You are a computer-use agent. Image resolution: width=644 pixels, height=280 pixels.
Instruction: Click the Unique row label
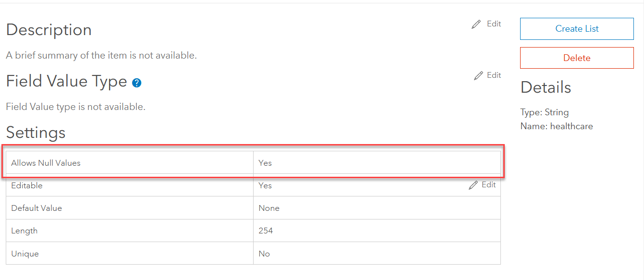click(25, 254)
